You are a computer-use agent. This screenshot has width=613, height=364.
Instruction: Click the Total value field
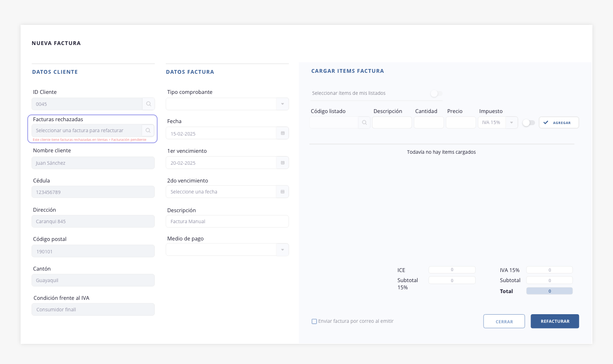click(x=549, y=291)
